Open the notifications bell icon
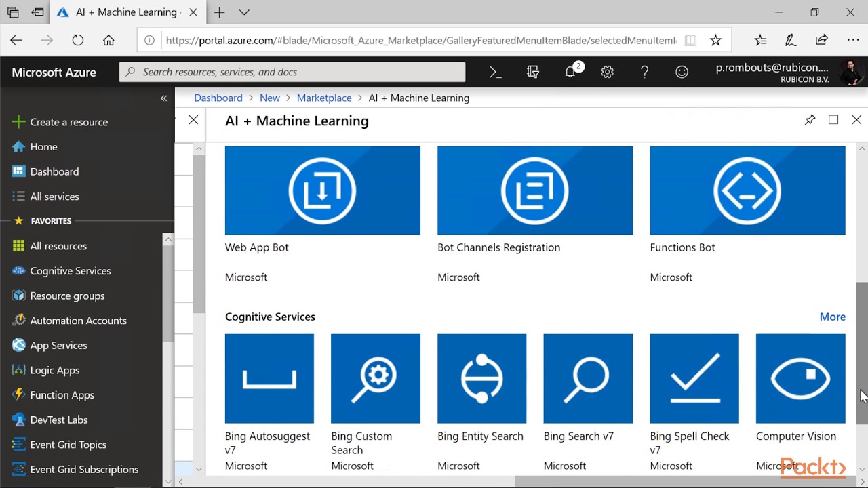 (x=570, y=72)
